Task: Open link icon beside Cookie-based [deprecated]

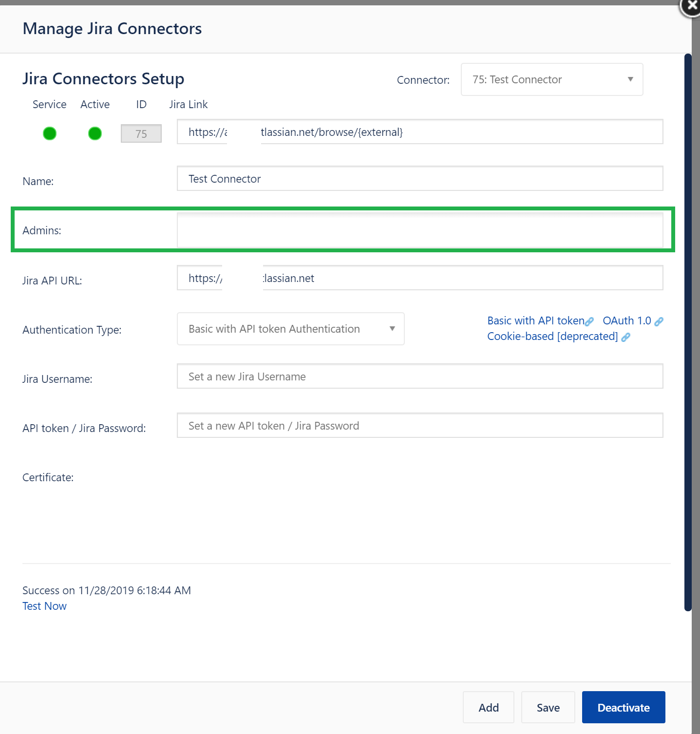Action: point(626,337)
